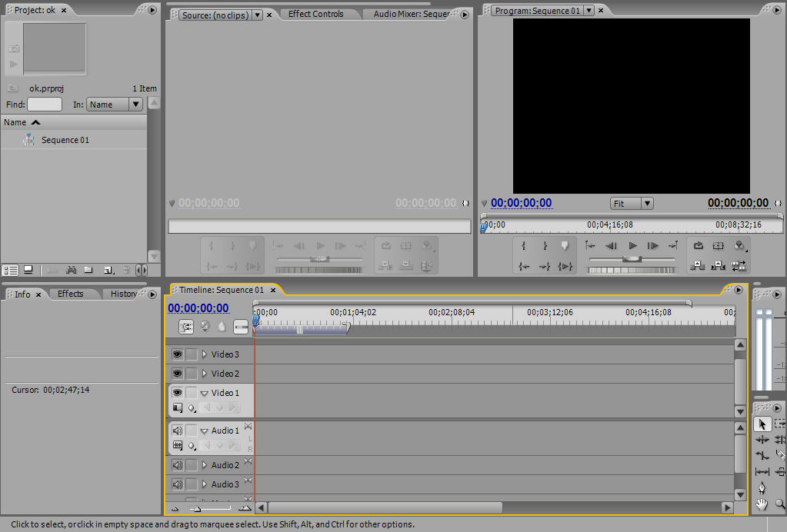Choose the Selection arrow tool
787x532 pixels.
pos(762,424)
